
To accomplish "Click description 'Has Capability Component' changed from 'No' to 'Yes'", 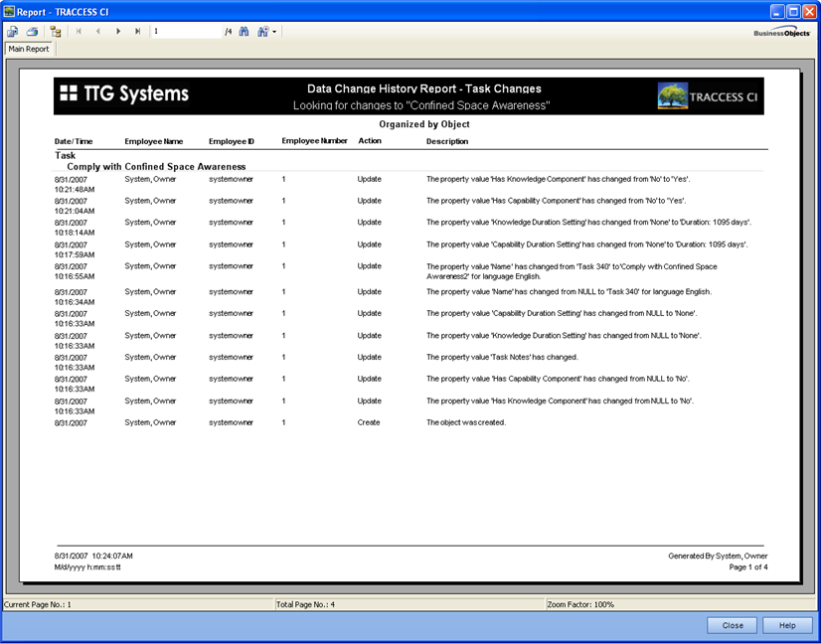I will 556,201.
